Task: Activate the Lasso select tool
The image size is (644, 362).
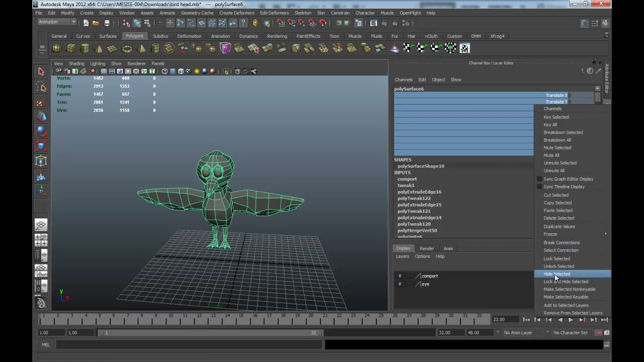Action: pos(41,87)
